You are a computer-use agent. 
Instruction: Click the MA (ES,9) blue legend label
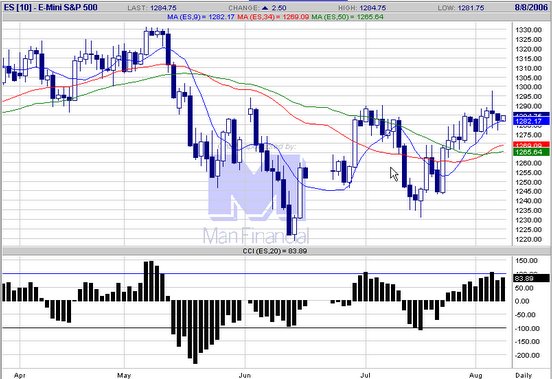(201, 17)
